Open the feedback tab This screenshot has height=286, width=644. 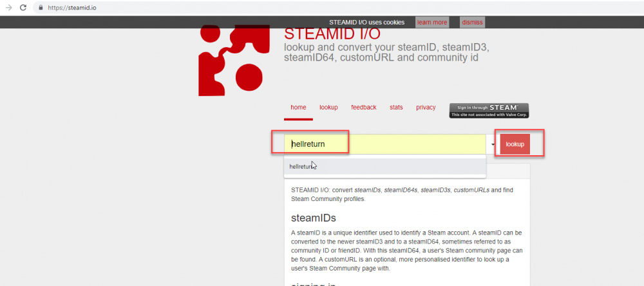(363, 108)
